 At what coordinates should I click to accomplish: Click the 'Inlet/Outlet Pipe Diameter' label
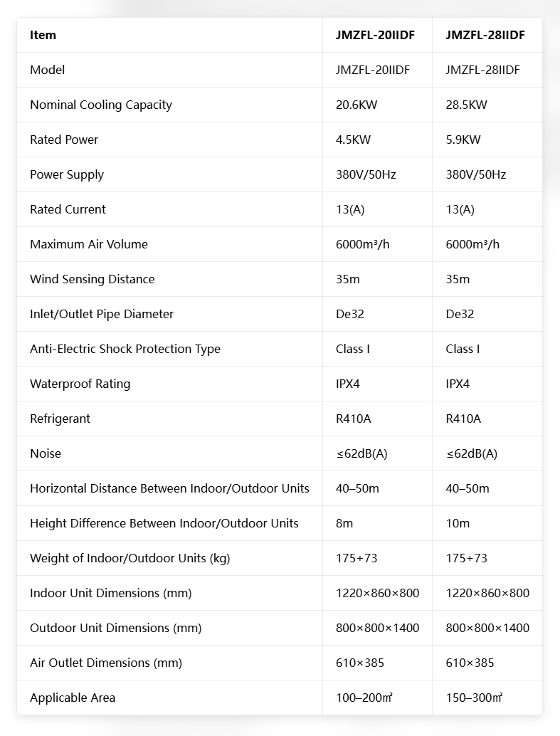[x=102, y=314]
